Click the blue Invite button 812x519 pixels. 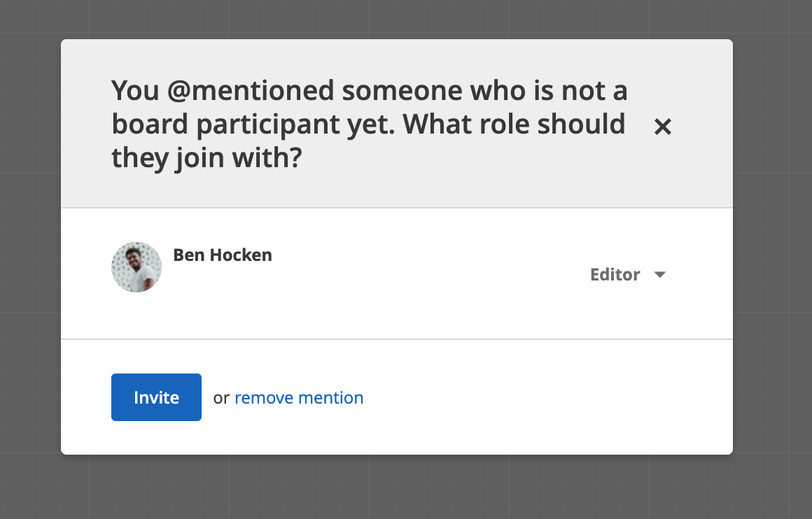[156, 397]
